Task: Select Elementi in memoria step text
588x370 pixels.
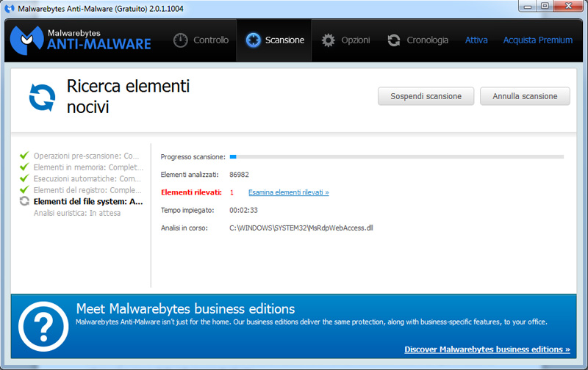Action: click(88, 167)
